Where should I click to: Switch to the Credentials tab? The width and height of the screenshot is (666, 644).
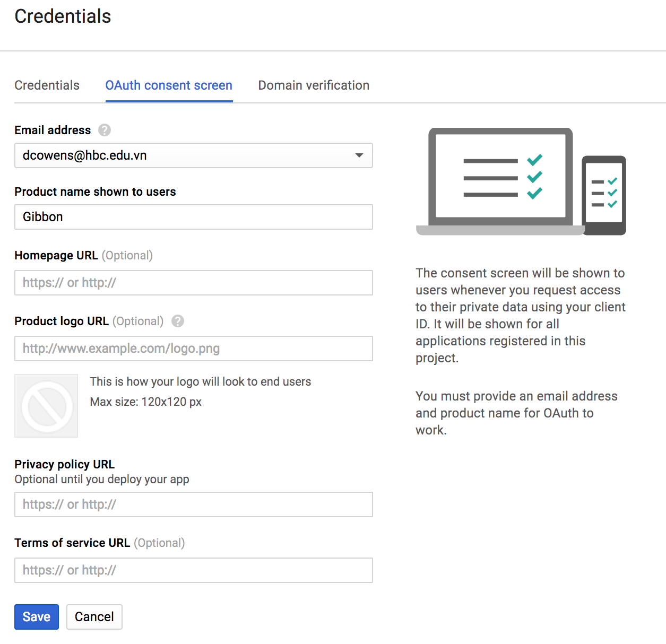(x=47, y=85)
